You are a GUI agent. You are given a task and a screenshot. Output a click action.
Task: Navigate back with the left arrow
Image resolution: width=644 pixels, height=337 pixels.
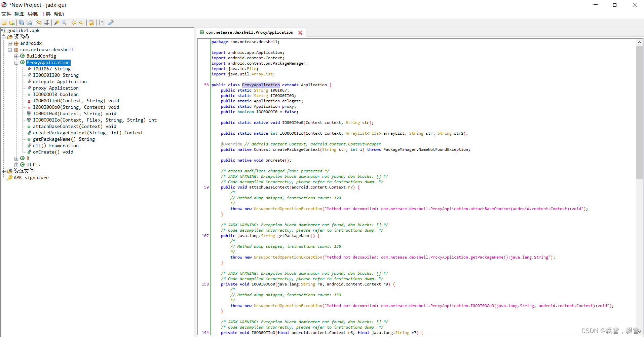click(x=74, y=23)
